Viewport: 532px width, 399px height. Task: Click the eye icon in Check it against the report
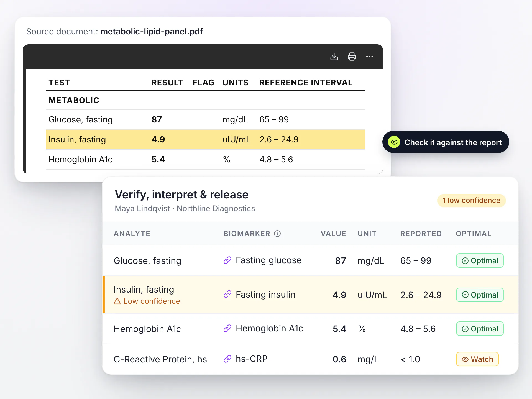[x=394, y=142]
